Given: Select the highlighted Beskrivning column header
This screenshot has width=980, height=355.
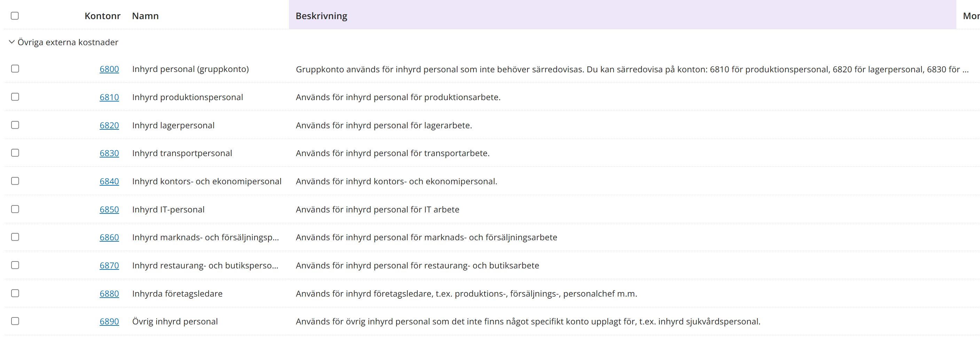Looking at the screenshot, I should pyautogui.click(x=321, y=16).
